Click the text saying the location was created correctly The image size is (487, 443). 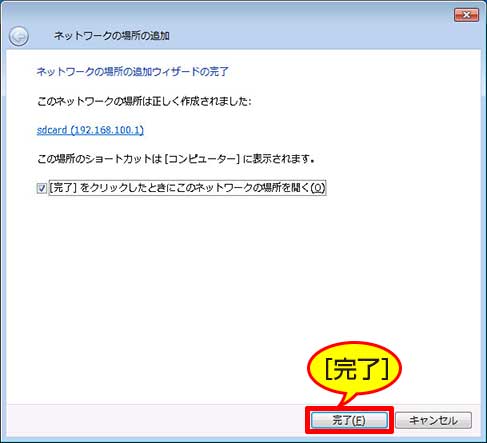pos(144,101)
